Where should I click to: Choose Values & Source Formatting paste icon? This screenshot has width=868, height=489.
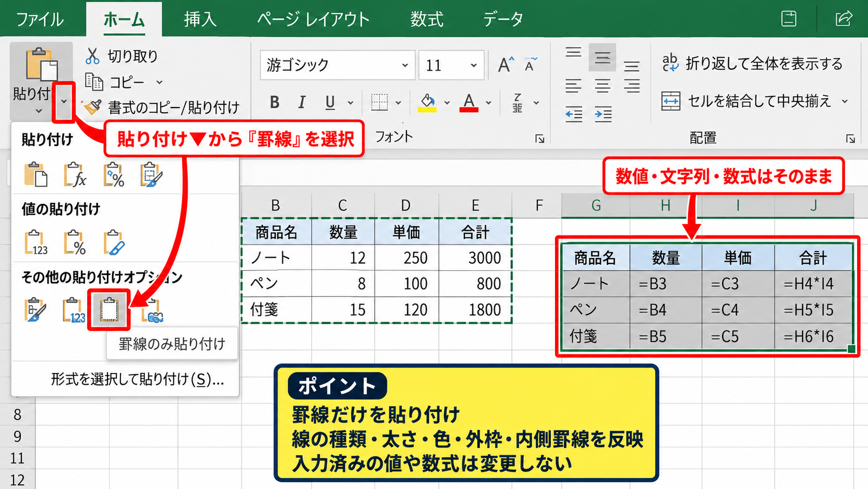(114, 242)
